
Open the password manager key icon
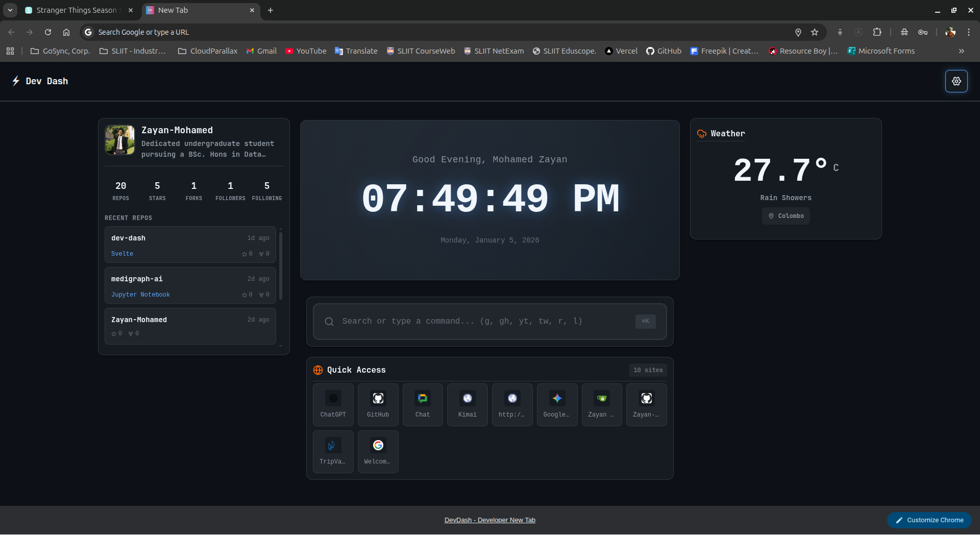[x=923, y=32]
